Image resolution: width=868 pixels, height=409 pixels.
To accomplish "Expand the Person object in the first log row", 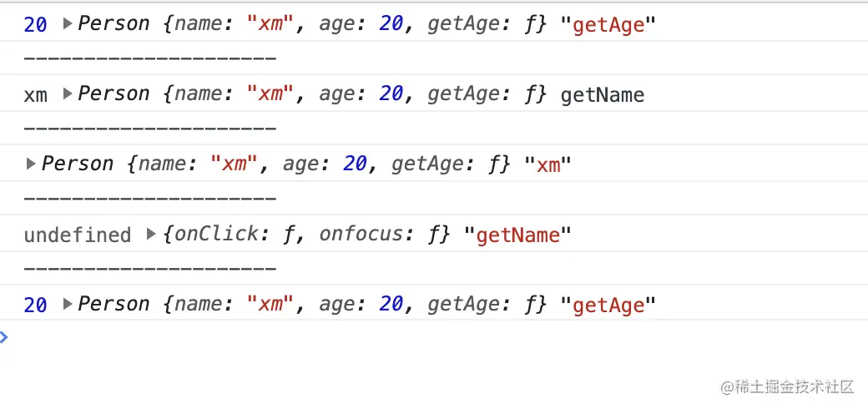I will click(x=68, y=24).
